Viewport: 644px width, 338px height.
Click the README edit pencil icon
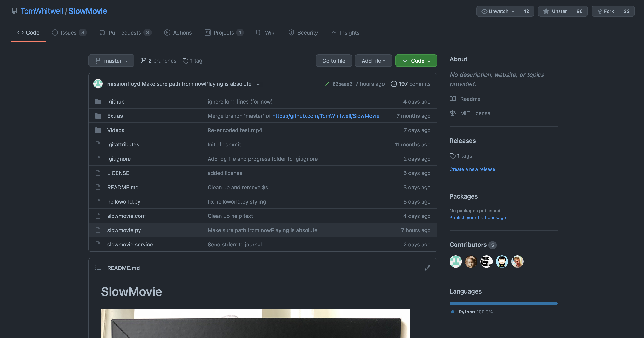[427, 268]
